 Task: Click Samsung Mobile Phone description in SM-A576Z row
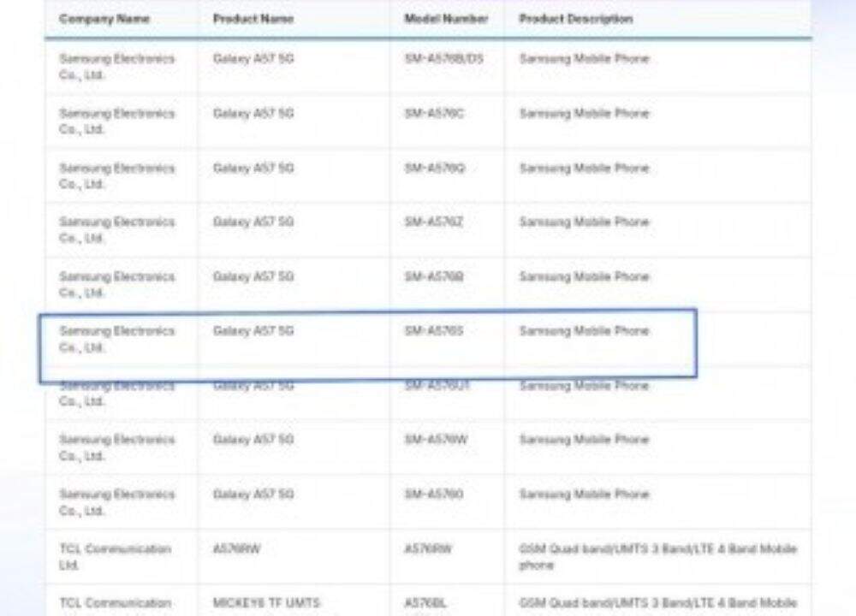click(x=584, y=222)
